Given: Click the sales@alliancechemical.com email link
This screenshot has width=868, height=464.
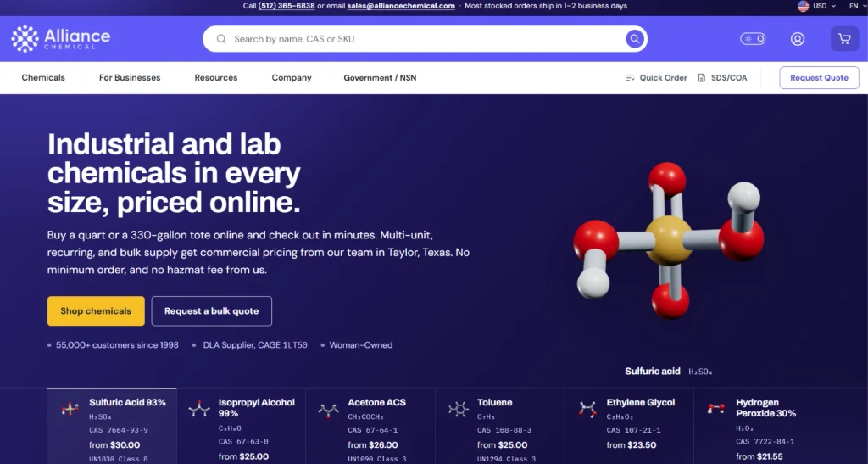Looking at the screenshot, I should tap(401, 6).
